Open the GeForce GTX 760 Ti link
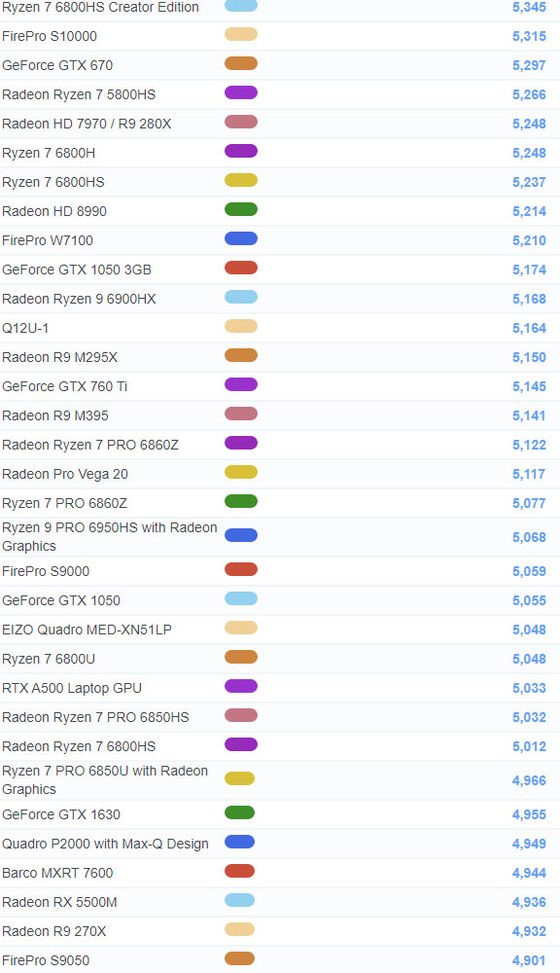Image resolution: width=560 pixels, height=973 pixels. pos(64,386)
